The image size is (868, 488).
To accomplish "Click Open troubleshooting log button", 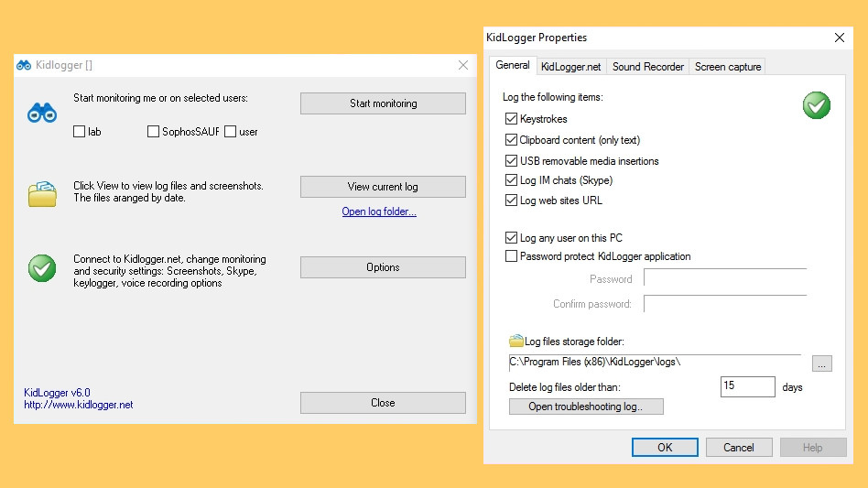I will coord(586,407).
